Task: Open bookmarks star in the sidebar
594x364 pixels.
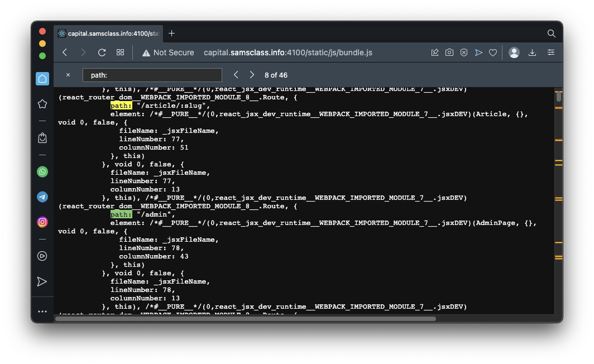Action: (42, 104)
